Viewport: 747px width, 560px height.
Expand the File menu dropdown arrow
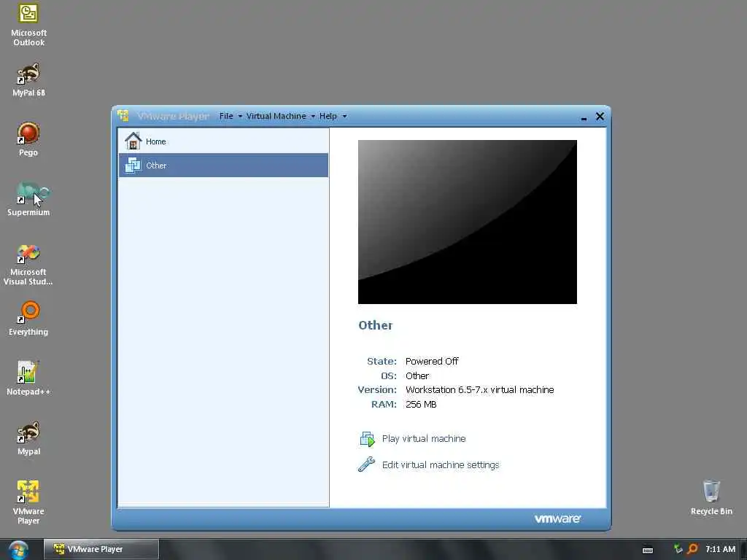tap(239, 116)
